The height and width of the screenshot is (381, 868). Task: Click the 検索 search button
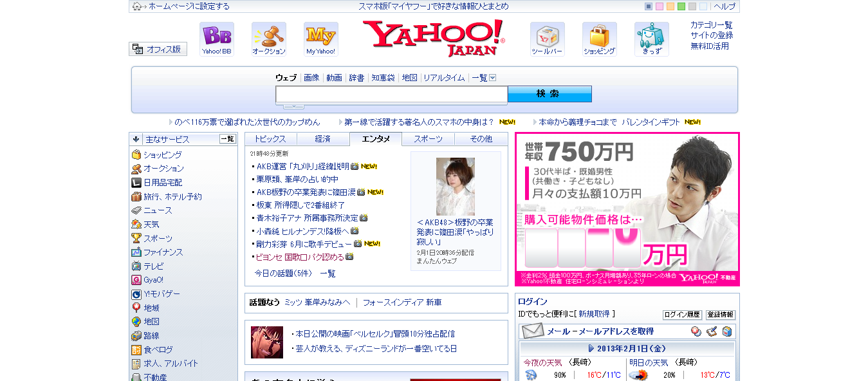click(x=549, y=94)
